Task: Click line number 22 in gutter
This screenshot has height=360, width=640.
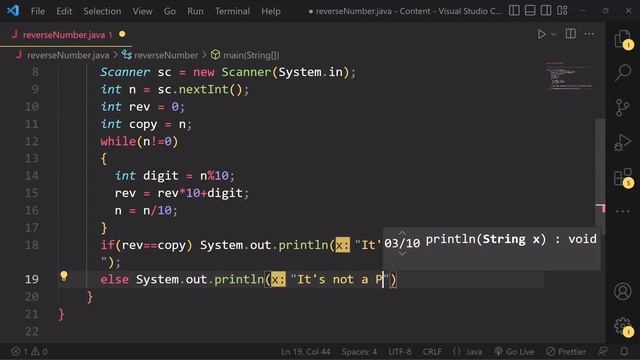Action: click(32, 331)
